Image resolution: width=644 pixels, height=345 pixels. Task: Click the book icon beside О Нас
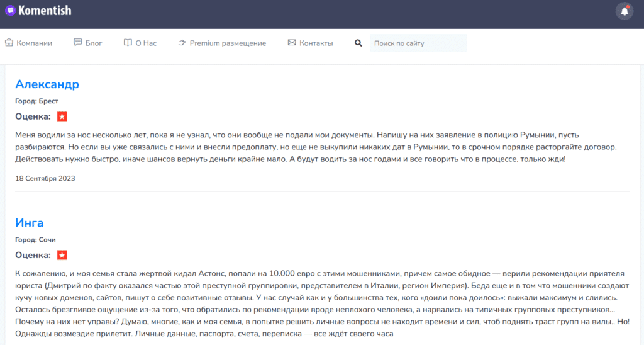[128, 43]
